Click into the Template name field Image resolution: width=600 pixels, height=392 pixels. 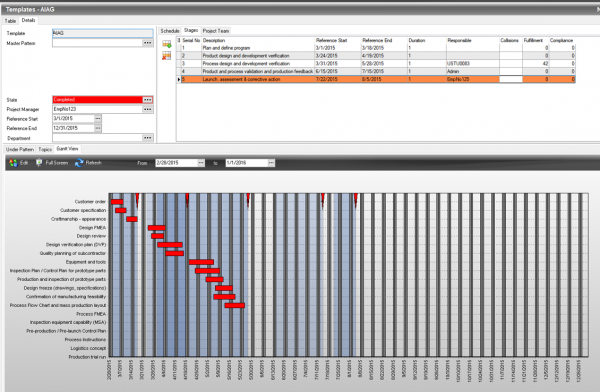click(103, 33)
